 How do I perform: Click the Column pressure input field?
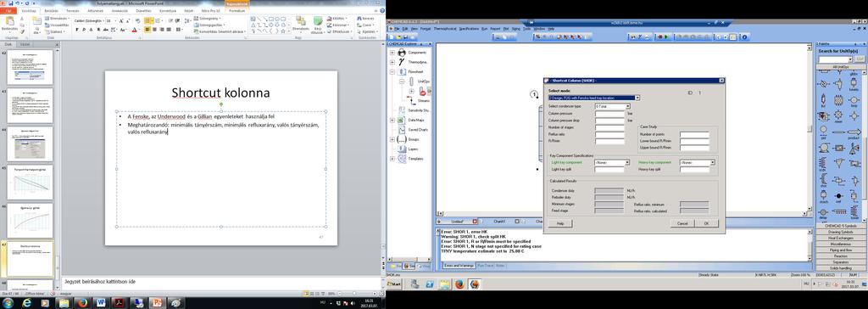pyautogui.click(x=610, y=113)
